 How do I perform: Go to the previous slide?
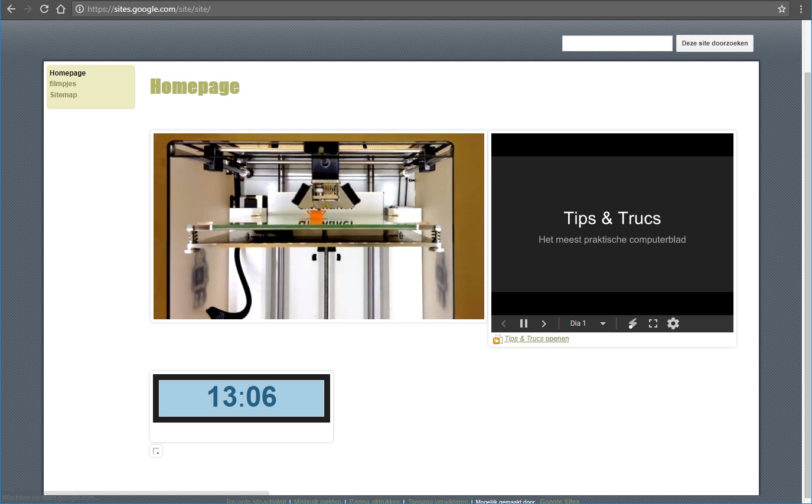point(504,323)
